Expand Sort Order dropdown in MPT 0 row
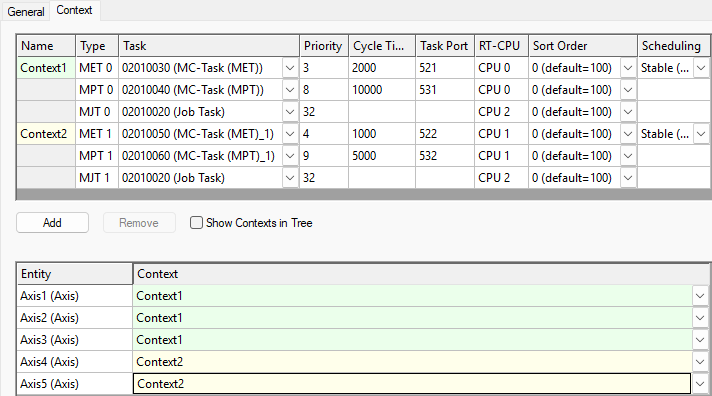This screenshot has width=712, height=396. coord(628,90)
